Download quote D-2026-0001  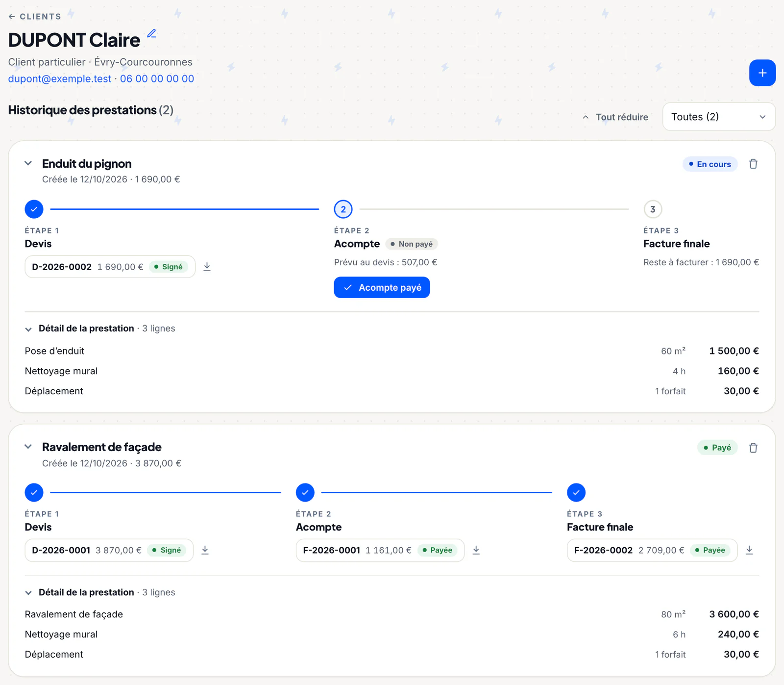point(205,550)
